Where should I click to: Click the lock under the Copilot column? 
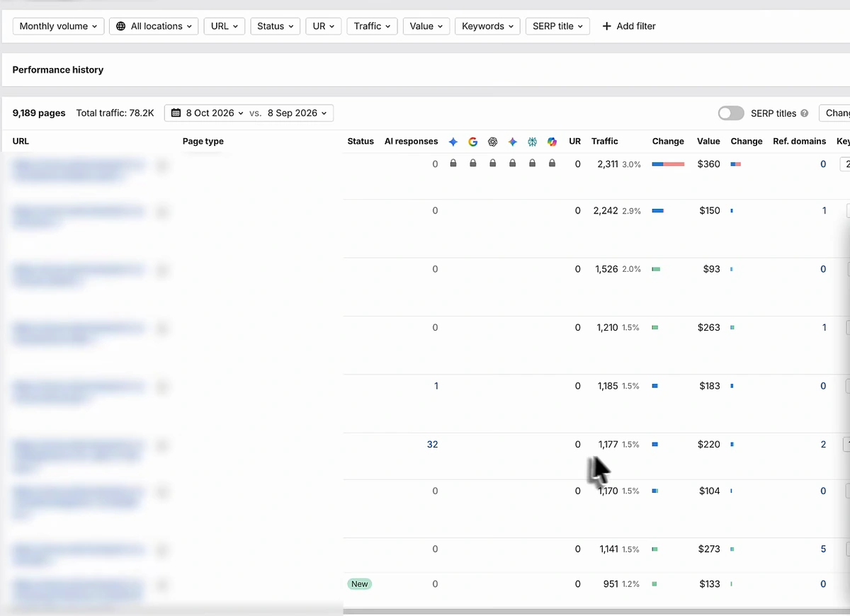click(x=552, y=164)
